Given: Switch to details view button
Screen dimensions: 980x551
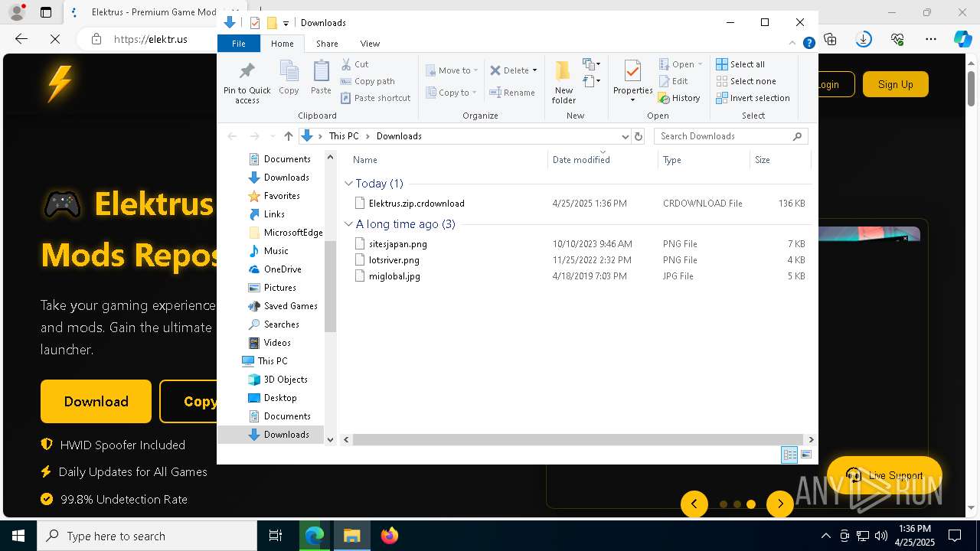Looking at the screenshot, I should 789,455.
